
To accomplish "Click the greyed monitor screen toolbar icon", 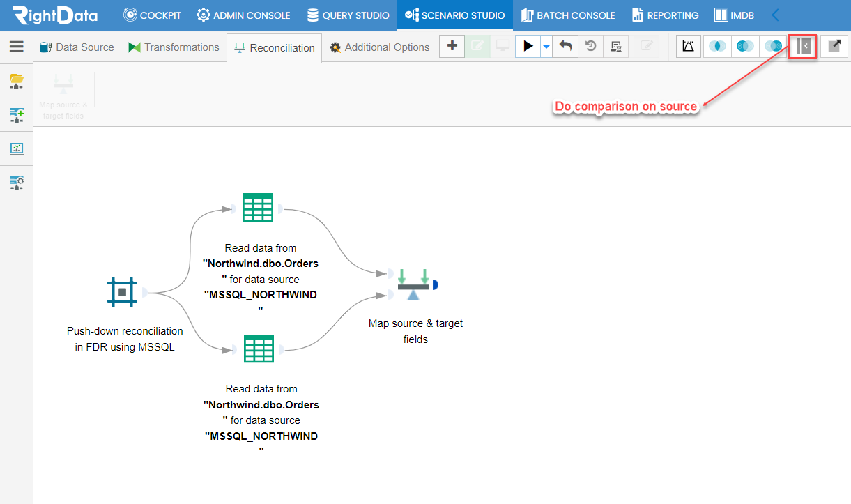I will (503, 46).
